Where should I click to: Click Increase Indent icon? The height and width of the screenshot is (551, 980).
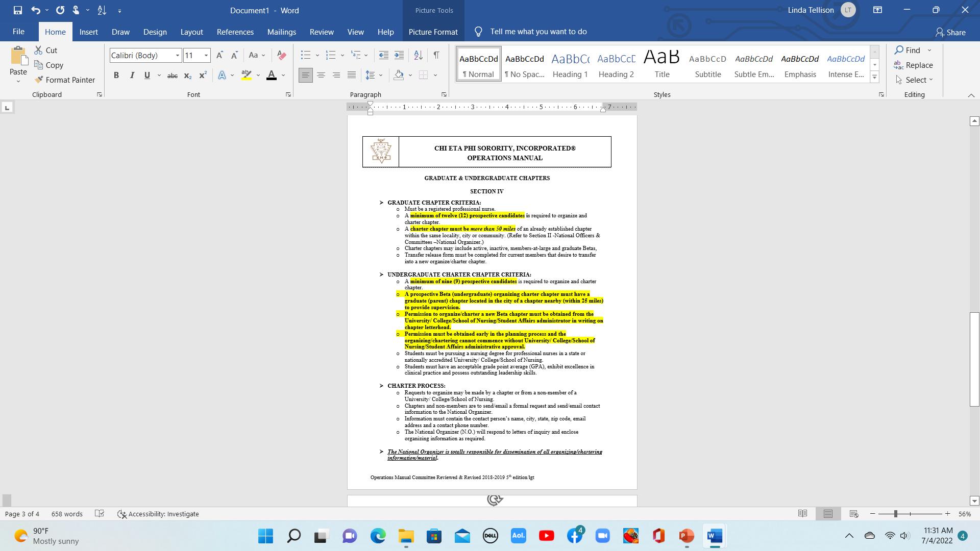(x=399, y=55)
